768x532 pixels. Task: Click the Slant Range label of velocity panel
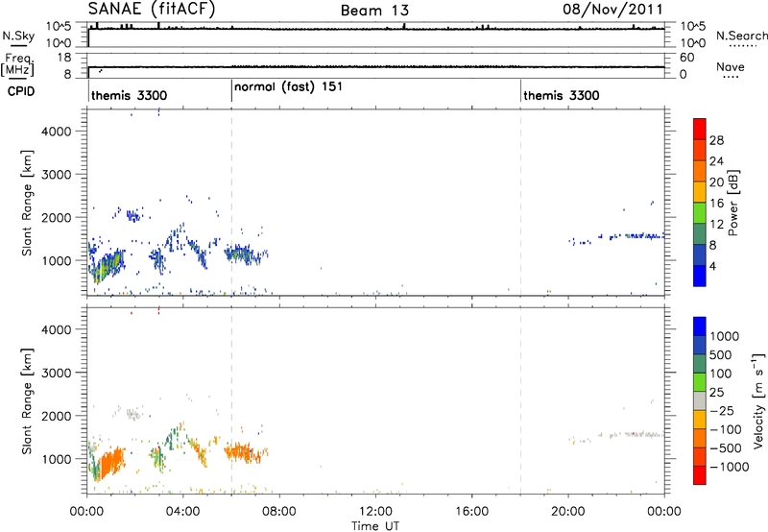(x=27, y=400)
